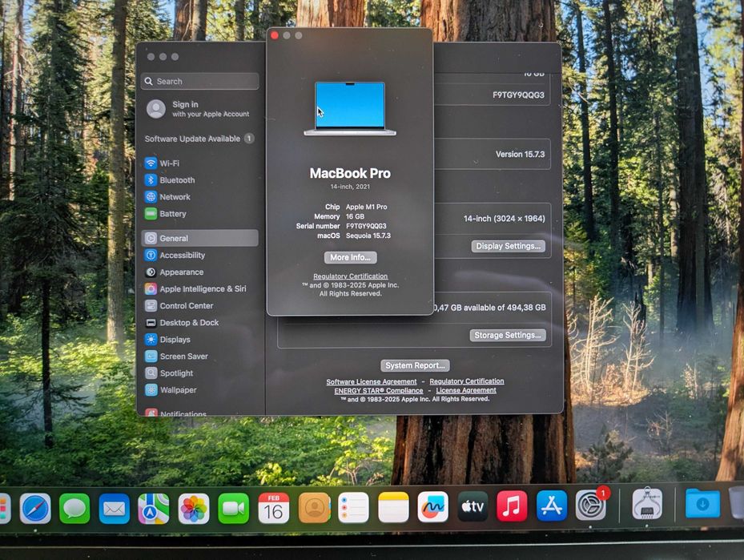The width and height of the screenshot is (744, 560).
Task: Click Storage Settings button
Action: 508,335
